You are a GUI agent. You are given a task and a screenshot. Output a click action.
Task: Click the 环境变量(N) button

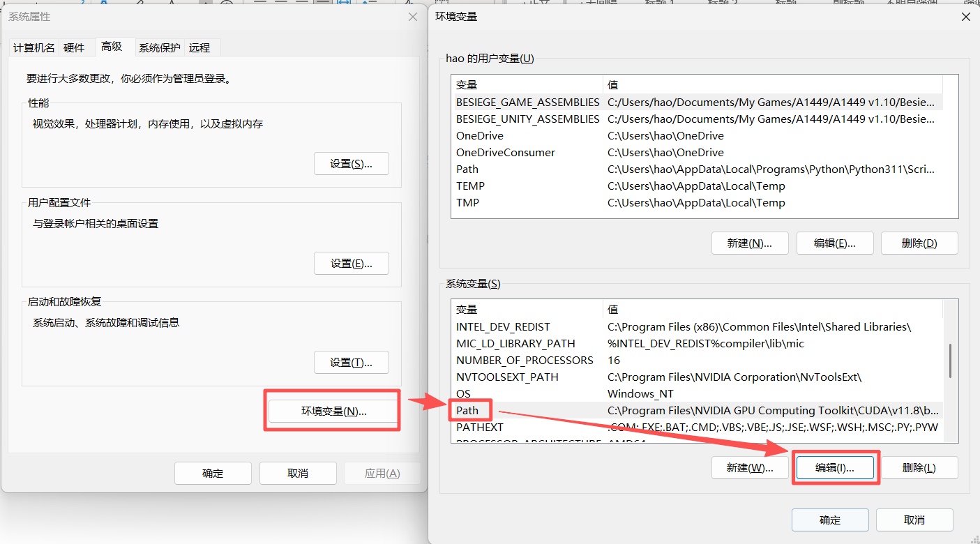[x=332, y=410]
